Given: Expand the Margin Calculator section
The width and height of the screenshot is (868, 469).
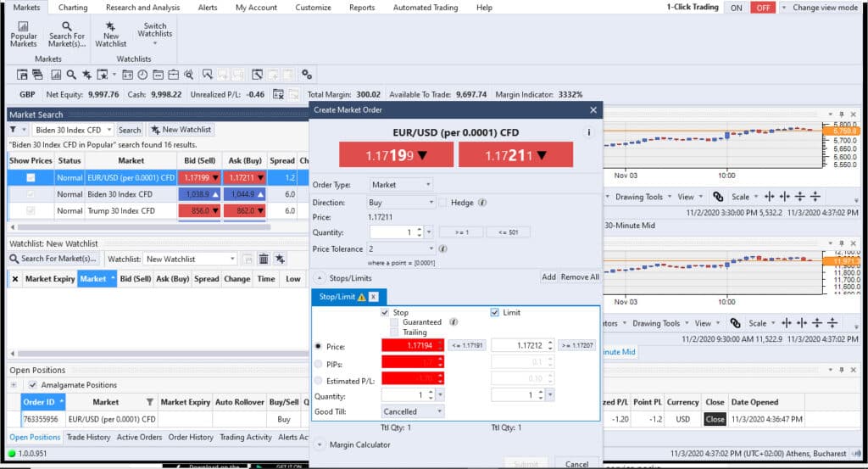Looking at the screenshot, I should (x=320, y=444).
